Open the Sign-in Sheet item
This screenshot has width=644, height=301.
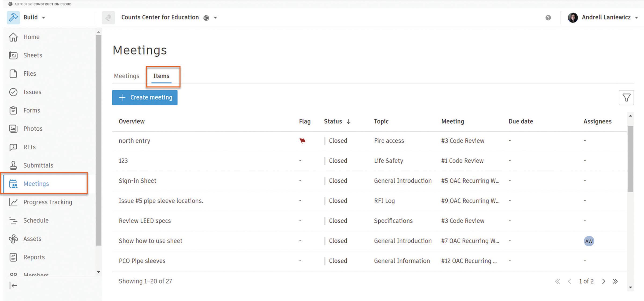pyautogui.click(x=137, y=181)
